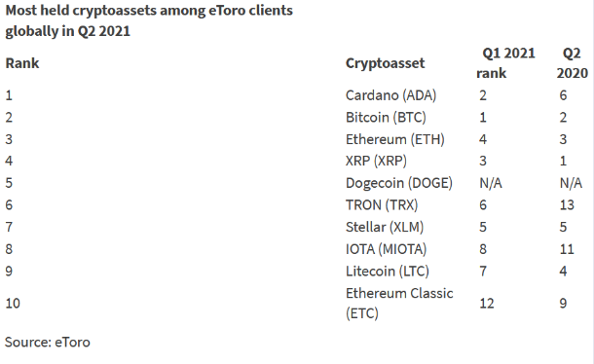Click the table title text
The height and width of the screenshot is (364, 594).
pyautogui.click(x=149, y=20)
